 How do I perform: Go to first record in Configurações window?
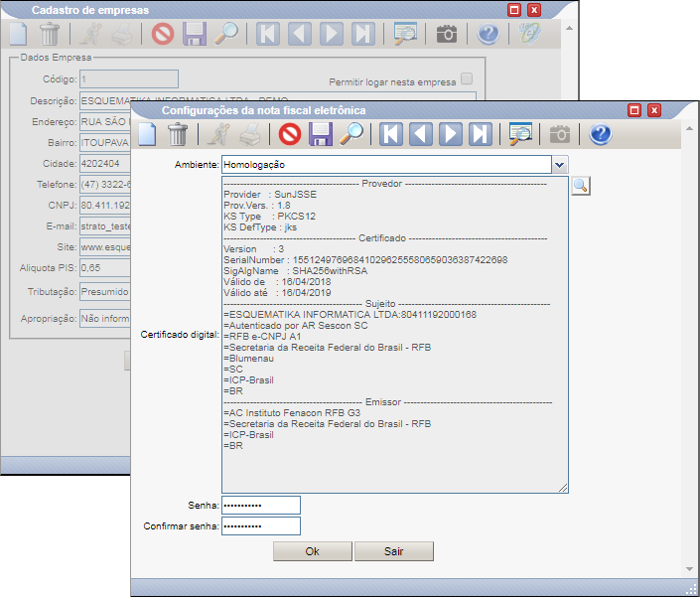click(391, 134)
